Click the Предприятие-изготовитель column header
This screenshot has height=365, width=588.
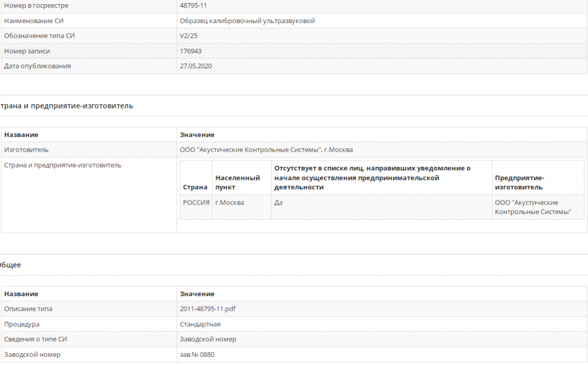pyautogui.click(x=520, y=182)
